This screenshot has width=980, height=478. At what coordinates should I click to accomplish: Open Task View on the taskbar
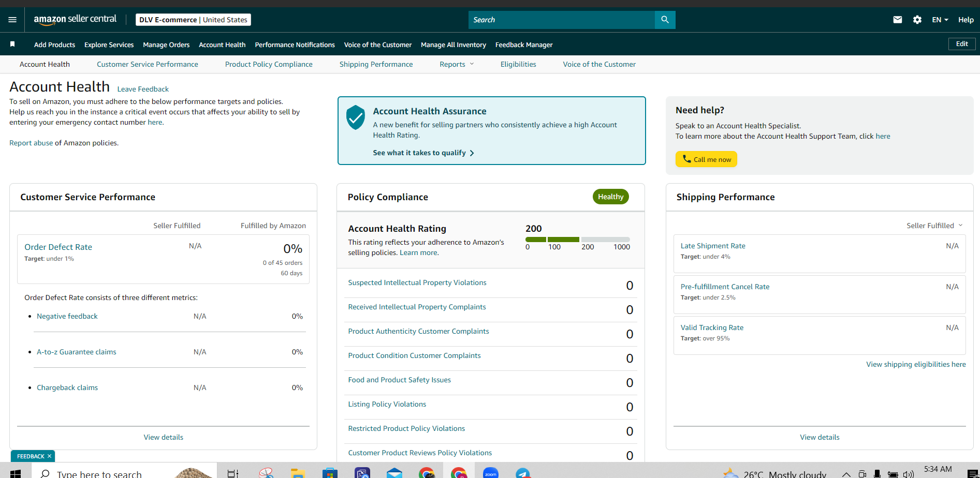(x=233, y=473)
